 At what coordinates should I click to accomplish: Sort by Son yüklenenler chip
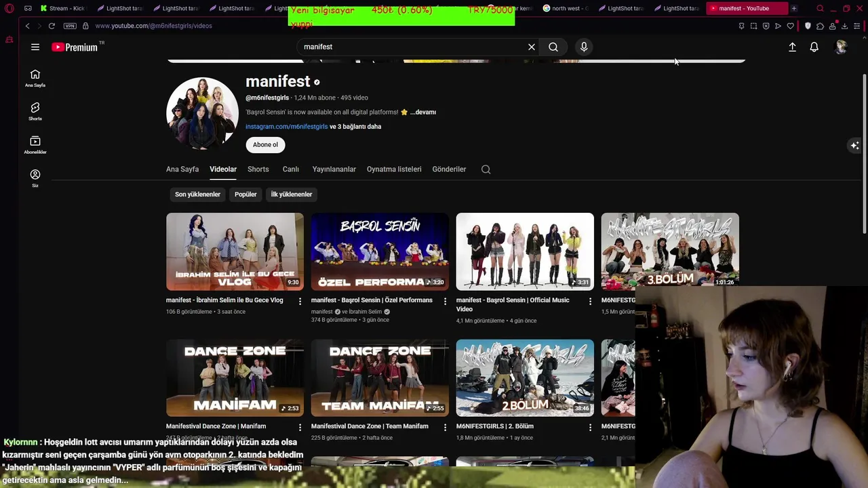click(197, 195)
